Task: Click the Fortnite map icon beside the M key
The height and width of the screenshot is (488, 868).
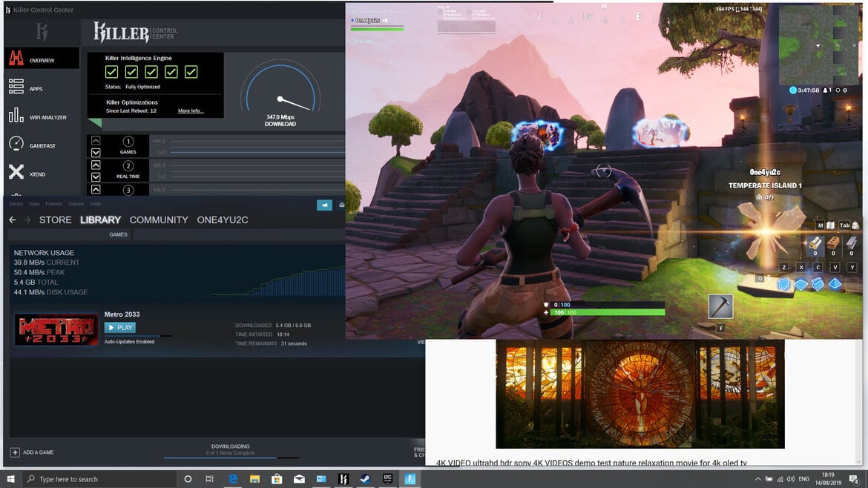Action: 830,225
